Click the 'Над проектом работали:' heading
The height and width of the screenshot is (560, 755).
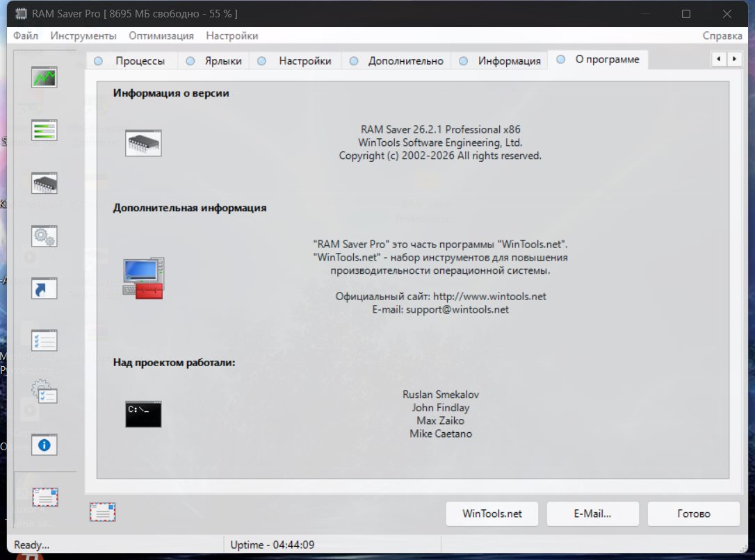[x=174, y=362]
